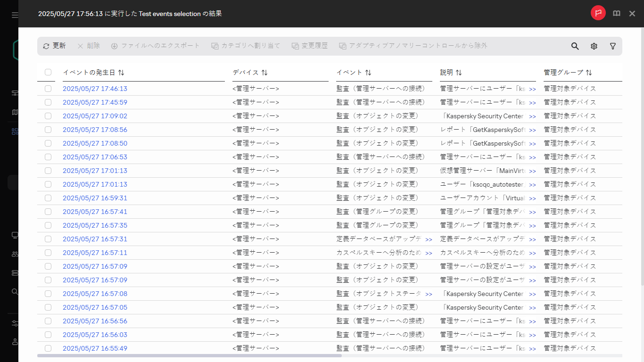Open the help book icon
The image size is (644, 362).
617,14
